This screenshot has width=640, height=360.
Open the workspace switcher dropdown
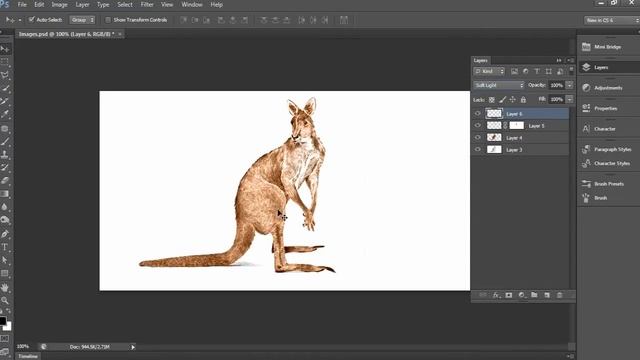point(611,20)
